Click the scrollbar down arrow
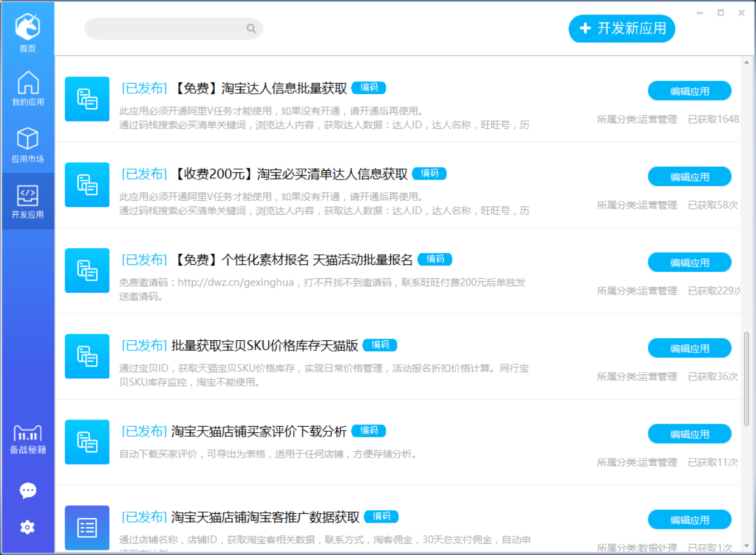 coord(747,546)
